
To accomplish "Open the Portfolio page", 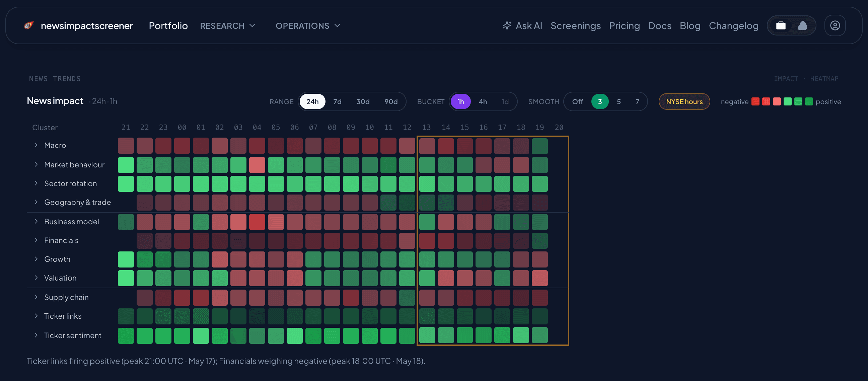I will coord(168,25).
